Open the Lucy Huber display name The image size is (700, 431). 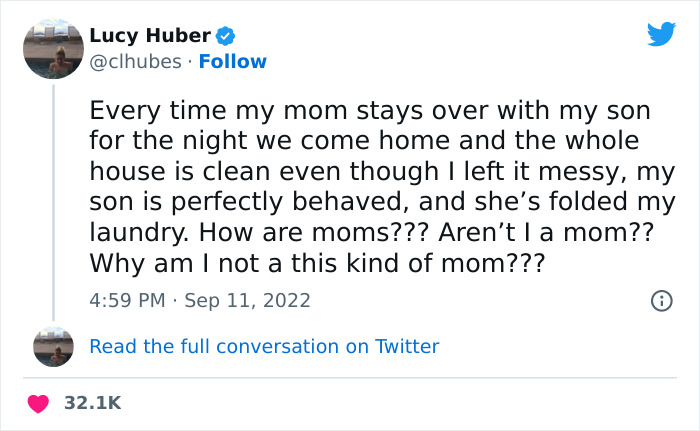[150, 37]
